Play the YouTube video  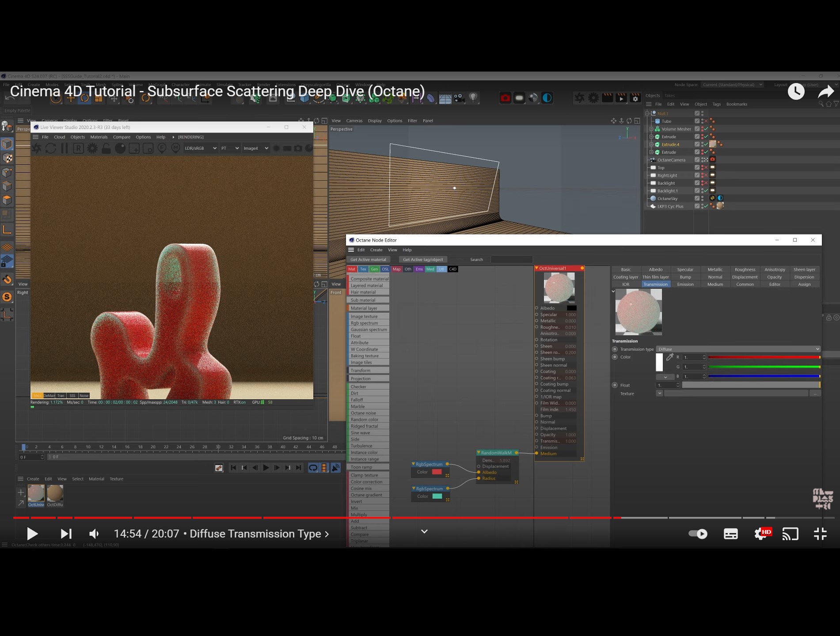tap(32, 534)
